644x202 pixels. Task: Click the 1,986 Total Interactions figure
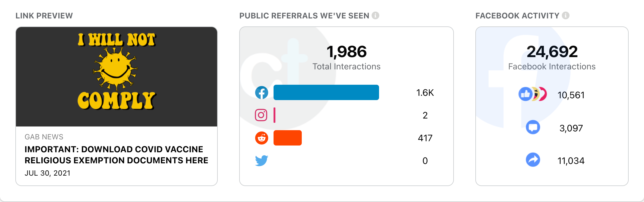(x=347, y=52)
